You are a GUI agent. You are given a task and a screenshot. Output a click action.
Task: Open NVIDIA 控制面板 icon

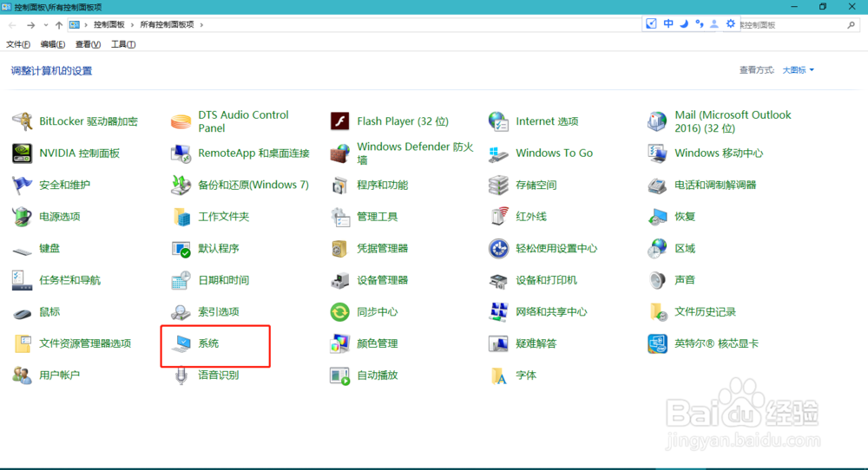22,153
